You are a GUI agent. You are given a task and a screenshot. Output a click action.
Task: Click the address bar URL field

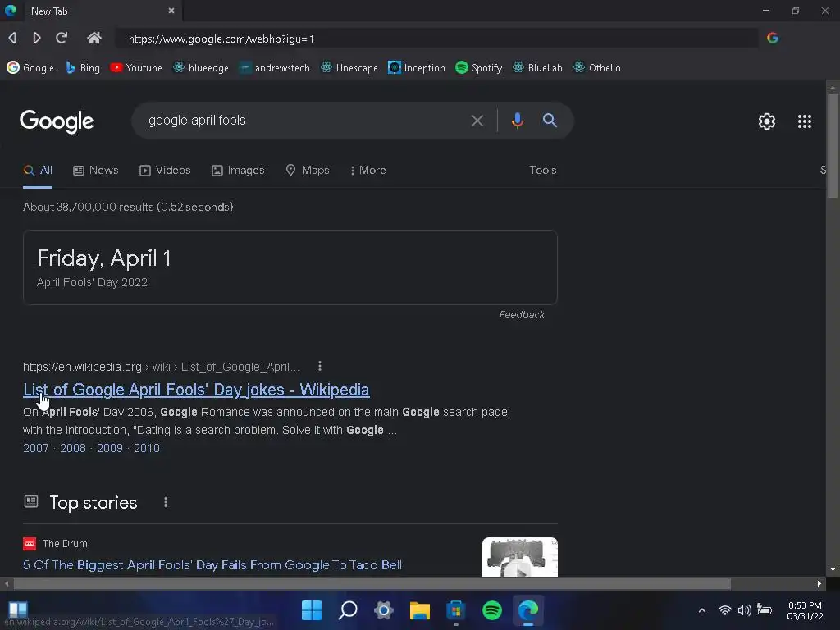point(436,39)
